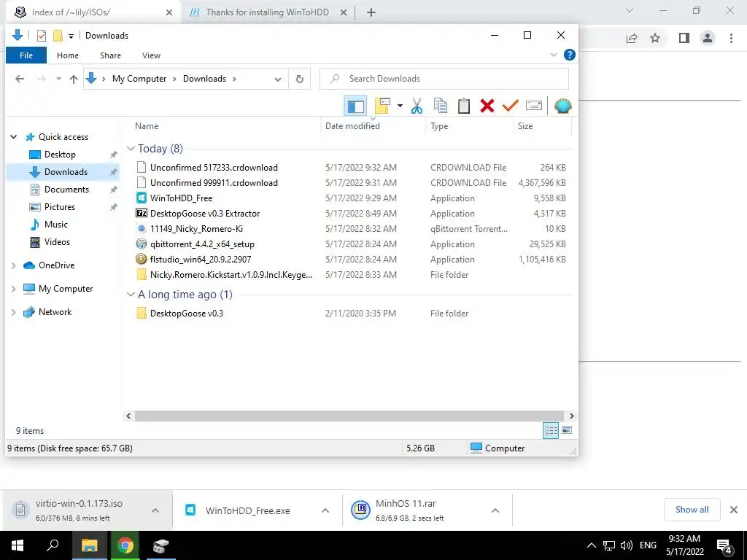Collapse the Quick access tree node
747x560 pixels.
(13, 137)
